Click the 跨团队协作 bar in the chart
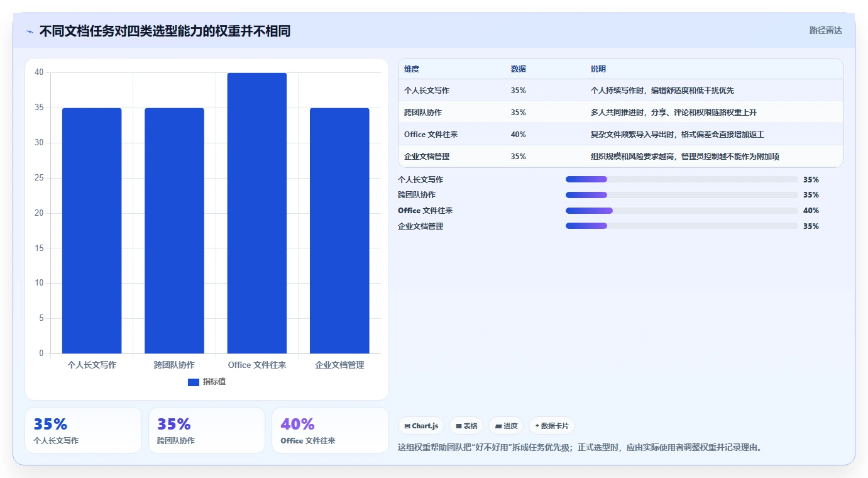868x478 pixels. tap(174, 231)
